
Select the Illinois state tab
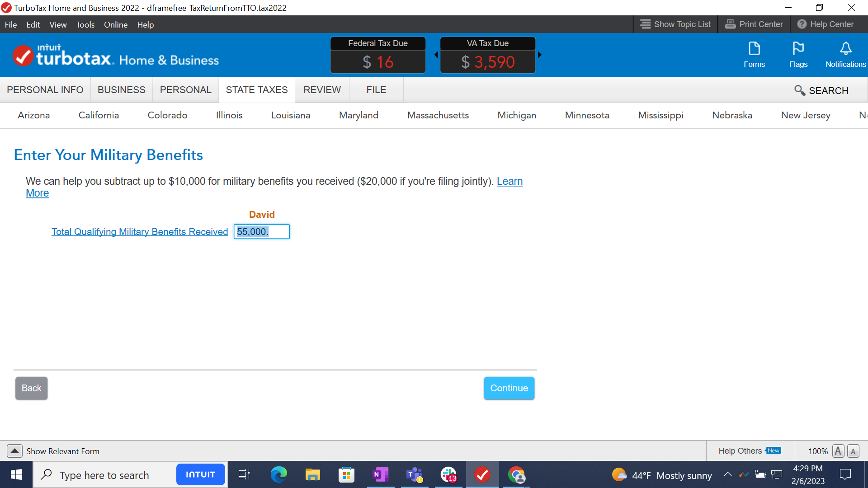229,115
